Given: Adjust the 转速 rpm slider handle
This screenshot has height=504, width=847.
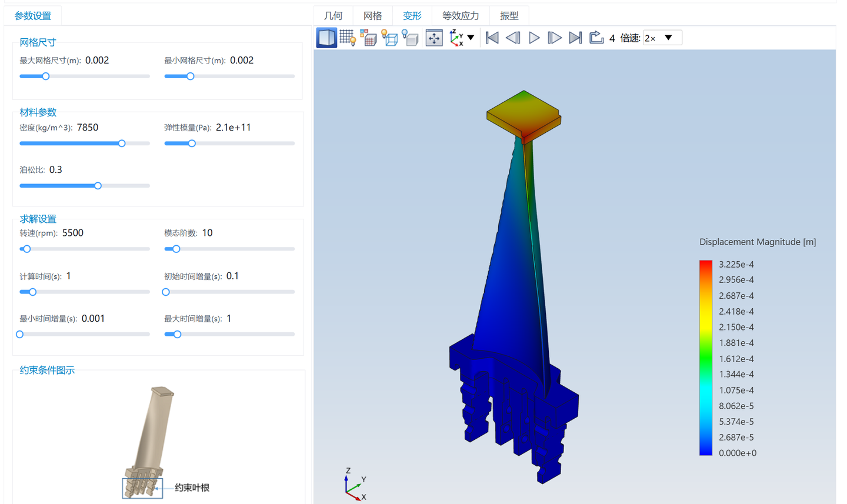Looking at the screenshot, I should (26, 249).
